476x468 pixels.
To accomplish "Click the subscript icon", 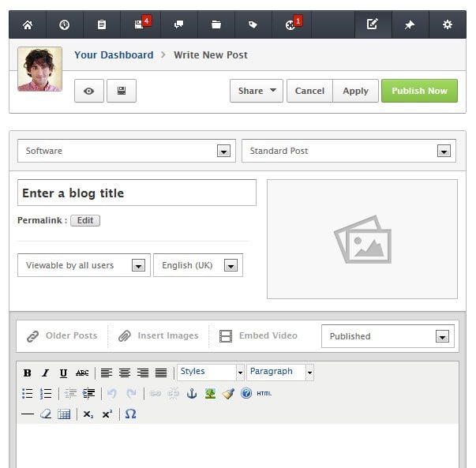I will tap(88, 414).
